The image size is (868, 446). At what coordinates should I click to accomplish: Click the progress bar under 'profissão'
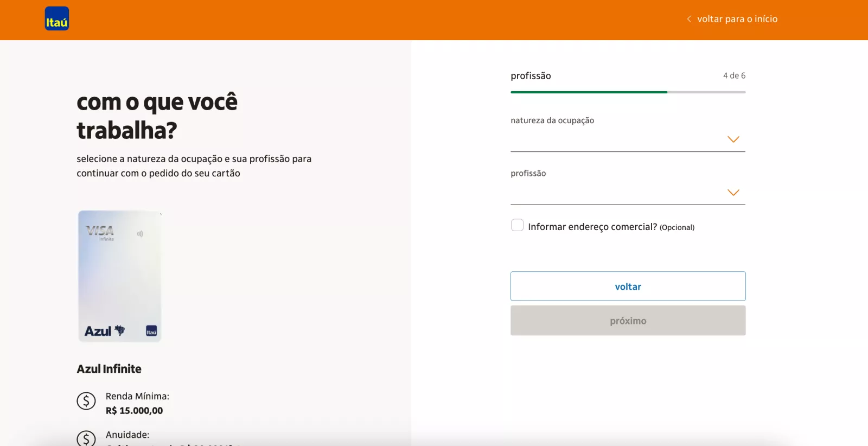coord(628,92)
